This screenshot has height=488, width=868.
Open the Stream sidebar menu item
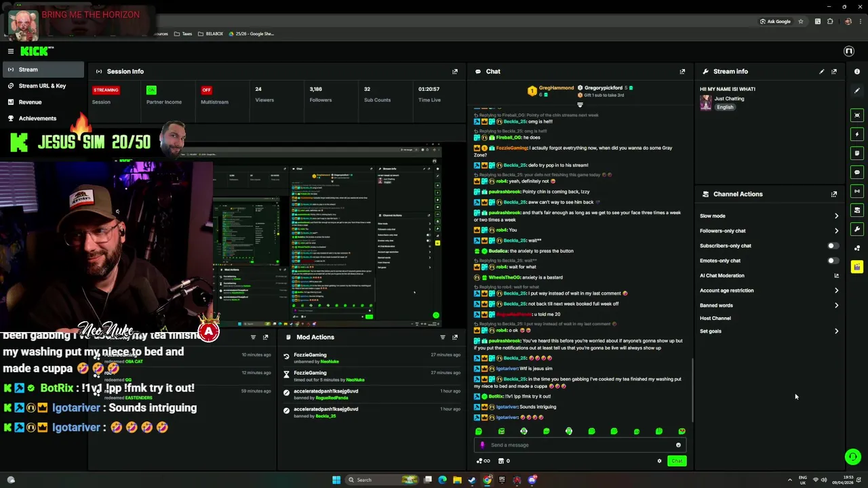click(42, 69)
